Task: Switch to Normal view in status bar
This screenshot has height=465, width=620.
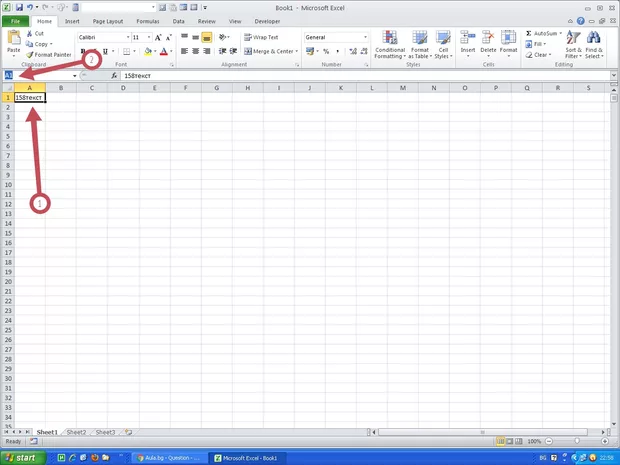Action: pyautogui.click(x=501, y=441)
